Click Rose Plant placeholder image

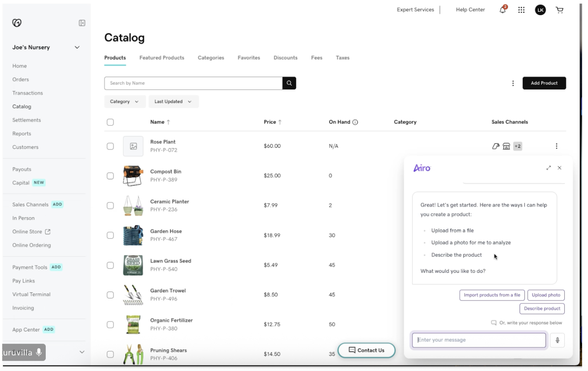click(x=133, y=146)
